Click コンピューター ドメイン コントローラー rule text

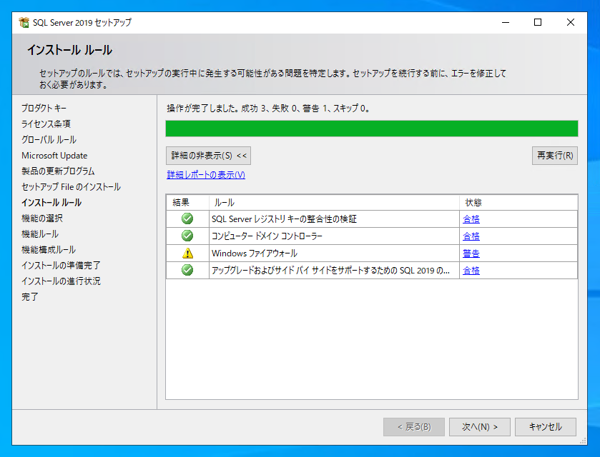pyautogui.click(x=267, y=236)
